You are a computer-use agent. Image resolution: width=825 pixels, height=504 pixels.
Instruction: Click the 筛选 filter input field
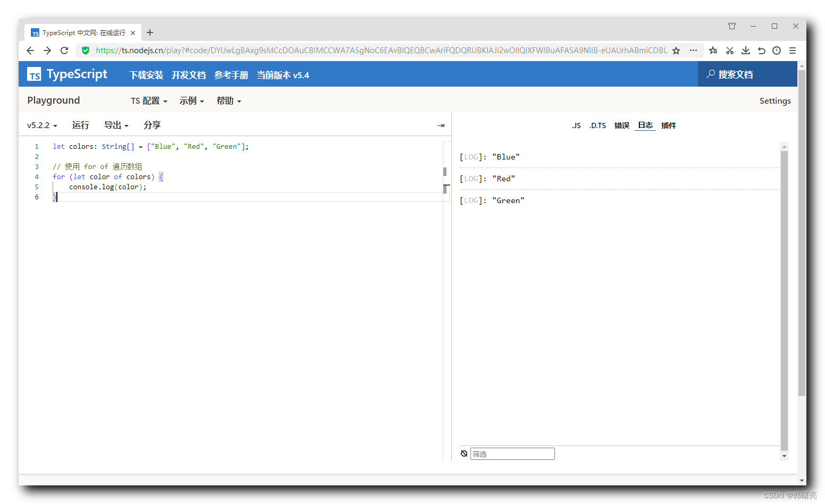(512, 453)
